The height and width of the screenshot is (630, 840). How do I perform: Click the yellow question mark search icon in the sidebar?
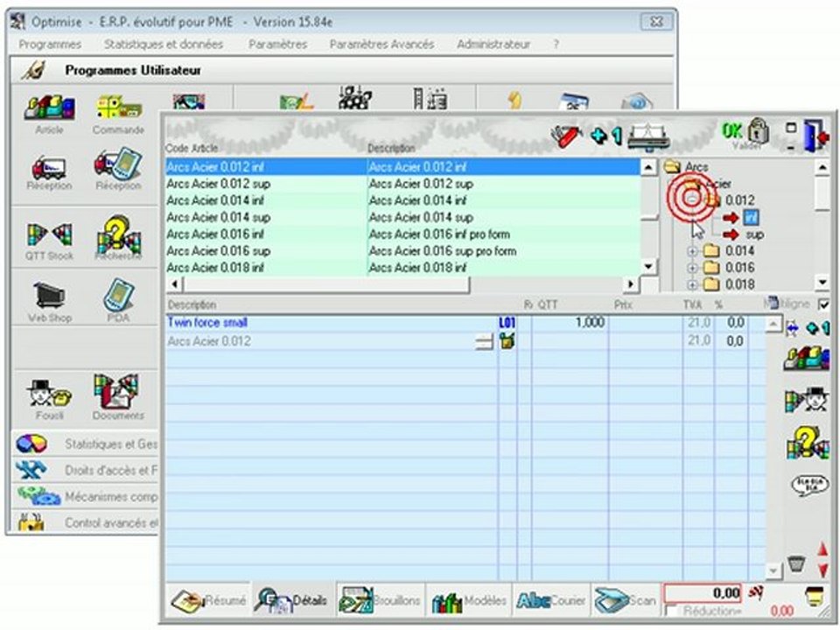point(808,443)
